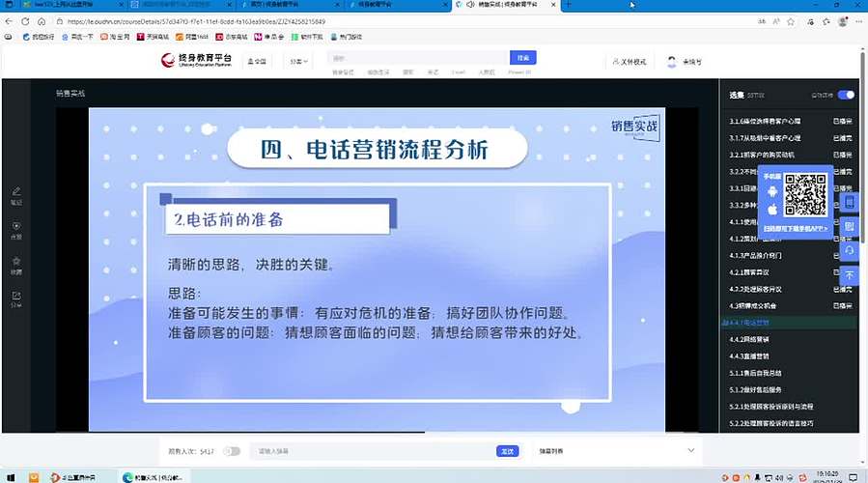
Task: Click the Apple icon in QR popup
Action: (772, 210)
